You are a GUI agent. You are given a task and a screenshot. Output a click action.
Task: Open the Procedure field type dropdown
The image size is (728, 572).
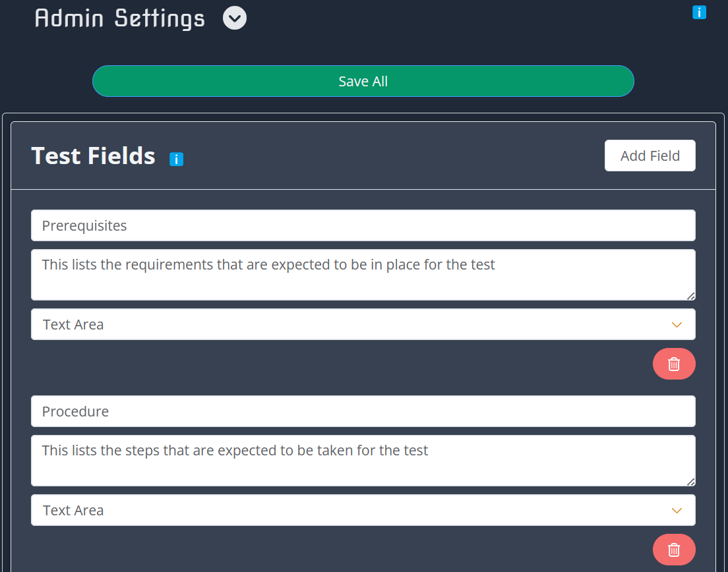(x=363, y=510)
